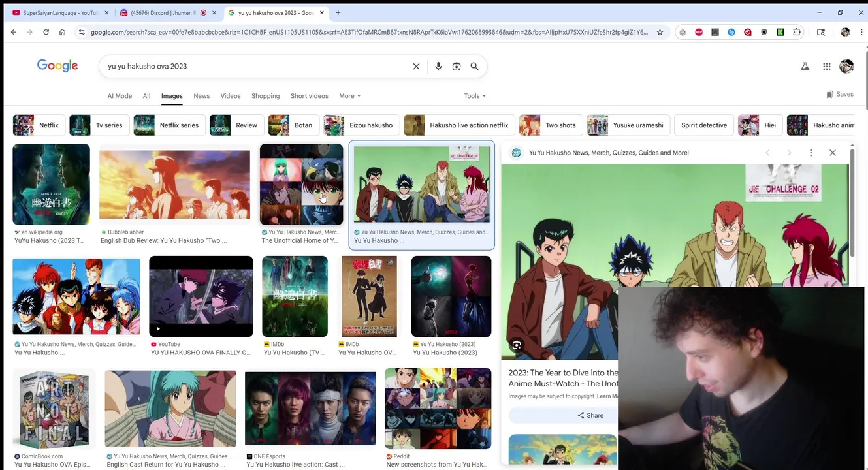Screen dimensions: 868x470
Task: Open the Wikipedia YuYu Hakusho poster thumbnail
Action: pos(51,185)
